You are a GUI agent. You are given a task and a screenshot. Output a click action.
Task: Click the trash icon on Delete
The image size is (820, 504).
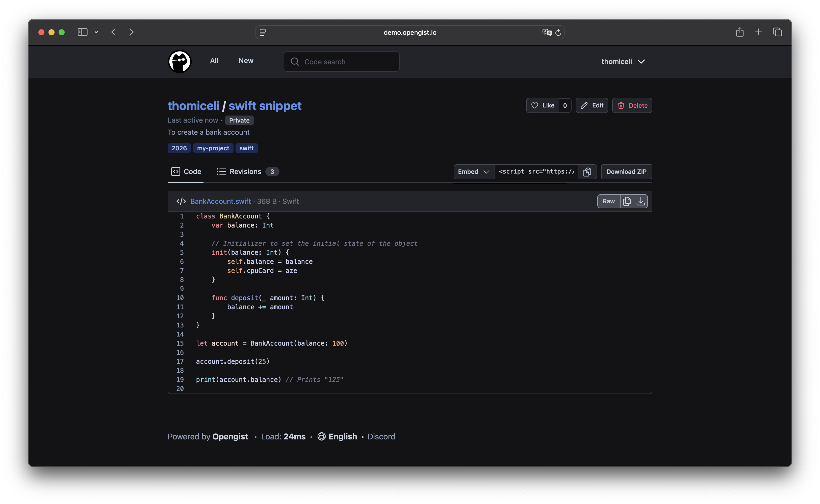(621, 105)
